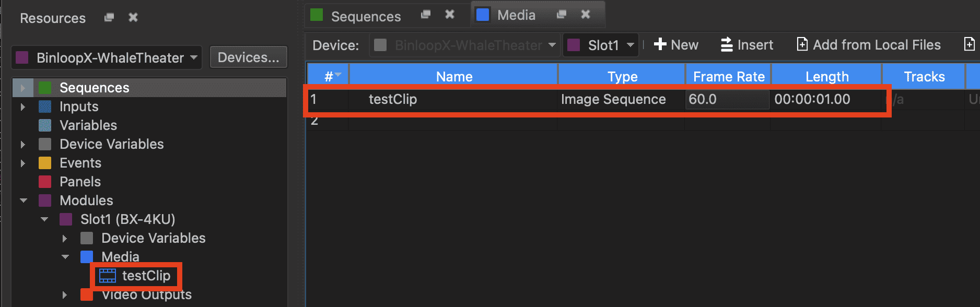Click the New media plus icon
The width and height of the screenshot is (980, 307).
coord(660,44)
